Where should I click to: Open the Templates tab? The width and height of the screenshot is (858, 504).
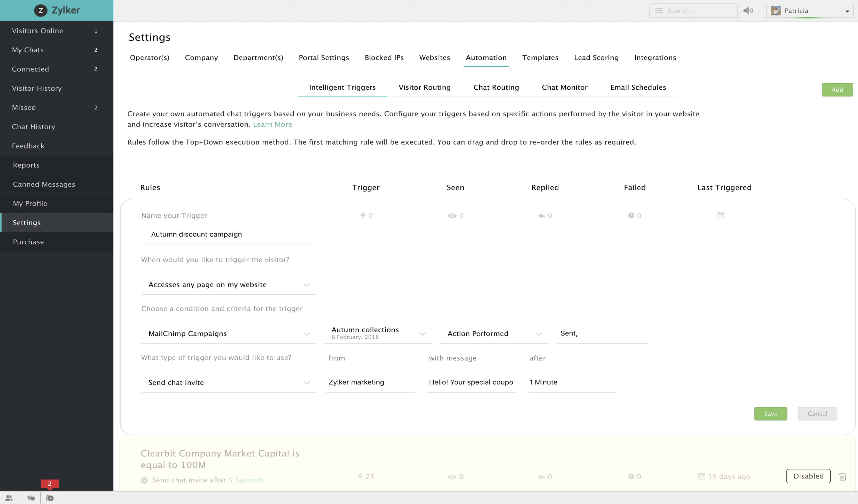(540, 58)
